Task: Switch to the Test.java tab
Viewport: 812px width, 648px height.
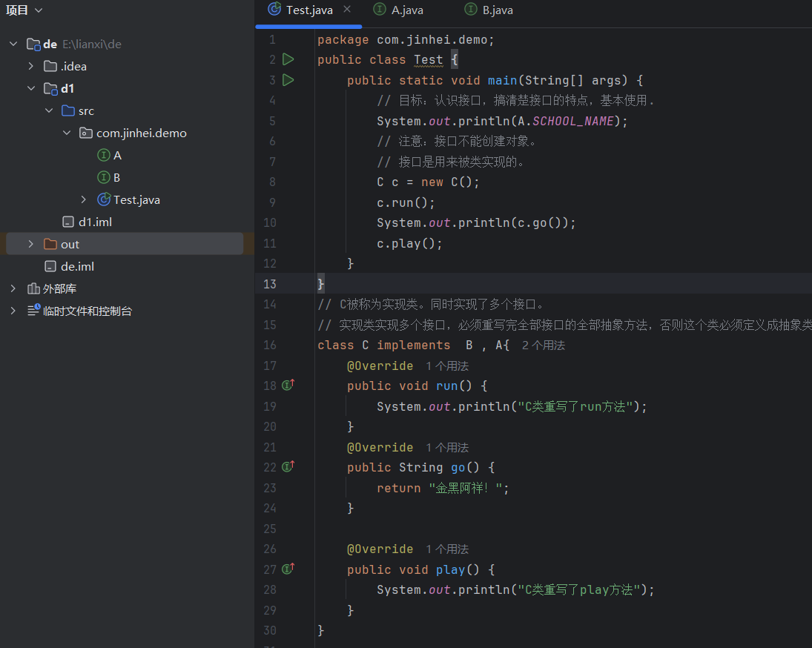Action: tap(309, 10)
